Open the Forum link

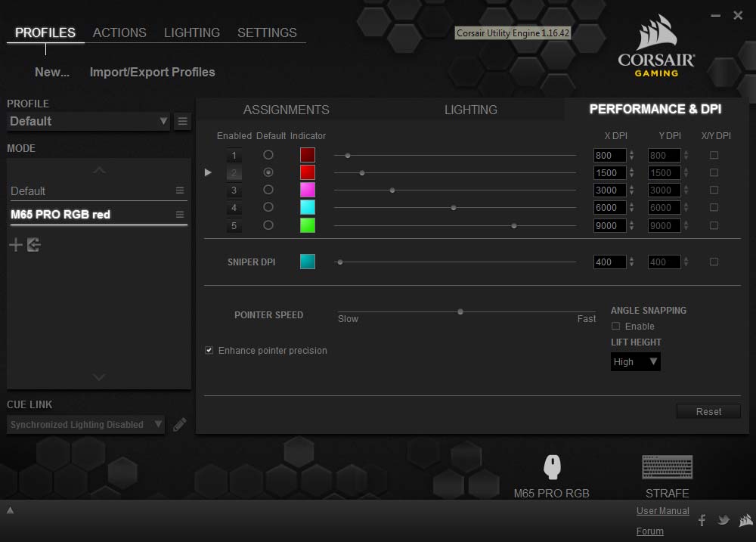coord(650,531)
